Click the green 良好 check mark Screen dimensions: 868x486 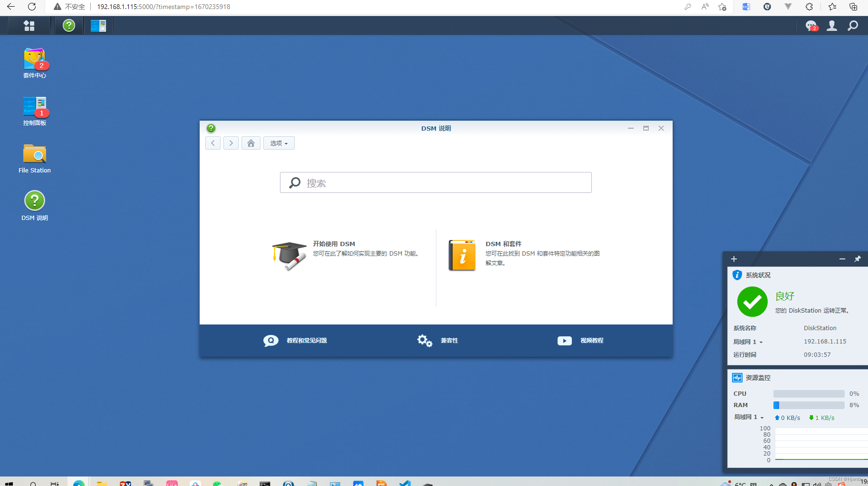click(x=752, y=302)
